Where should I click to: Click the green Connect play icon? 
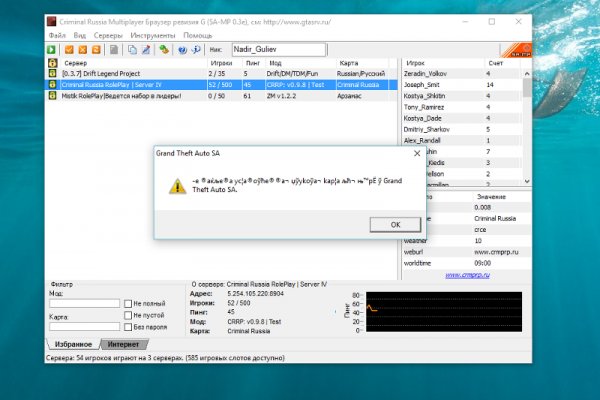coord(50,48)
